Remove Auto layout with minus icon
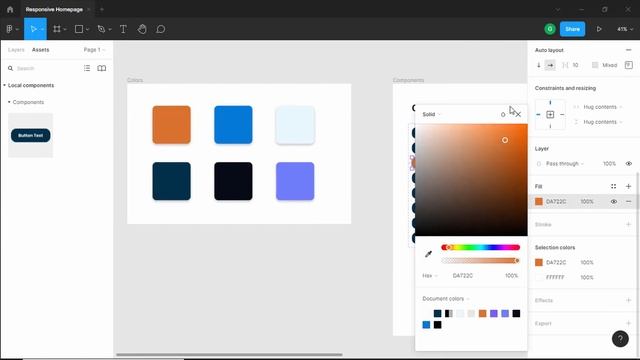640x360 pixels. [628, 50]
